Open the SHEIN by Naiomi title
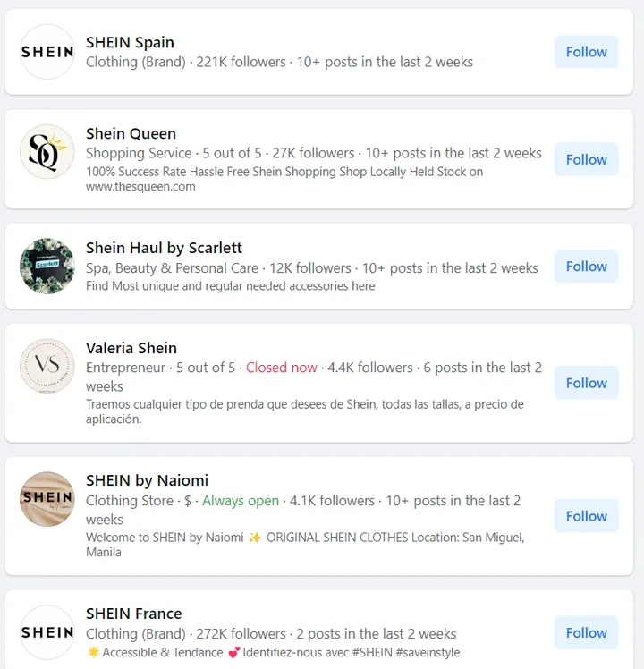Image resolution: width=644 pixels, height=669 pixels. [x=147, y=480]
